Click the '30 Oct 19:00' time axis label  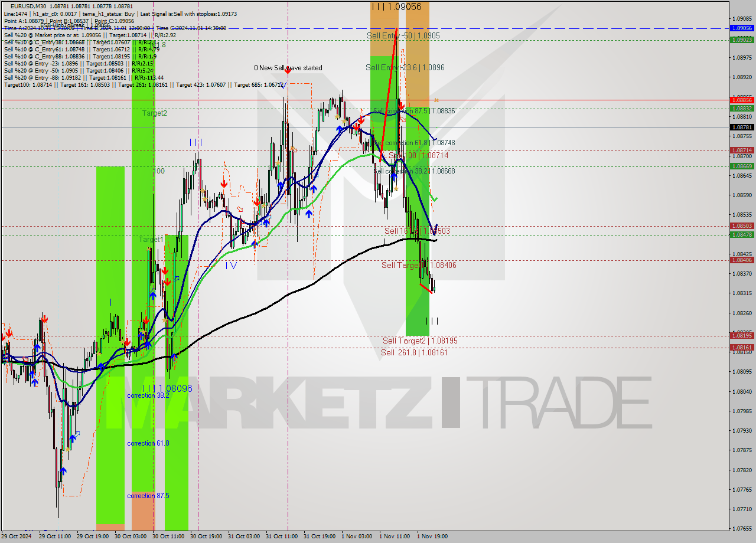coord(206,537)
